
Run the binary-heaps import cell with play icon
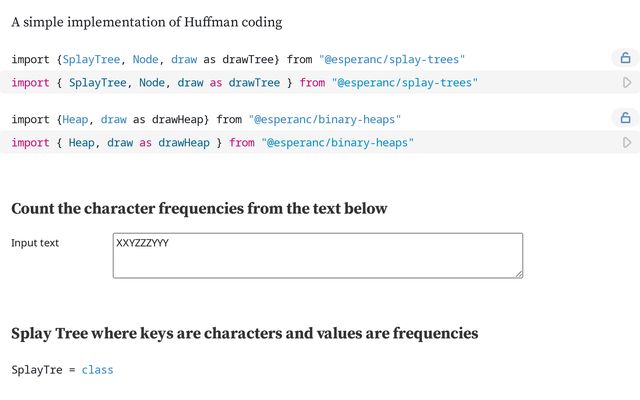627,142
